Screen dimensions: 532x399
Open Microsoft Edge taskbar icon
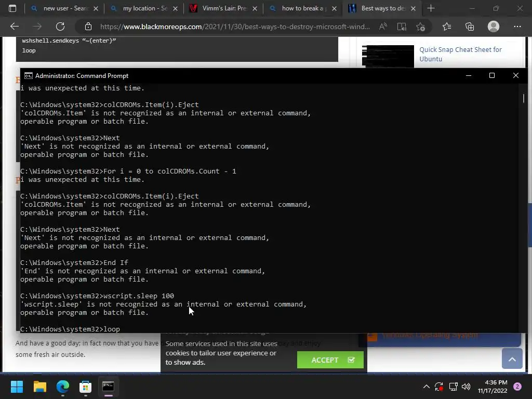coord(63,387)
